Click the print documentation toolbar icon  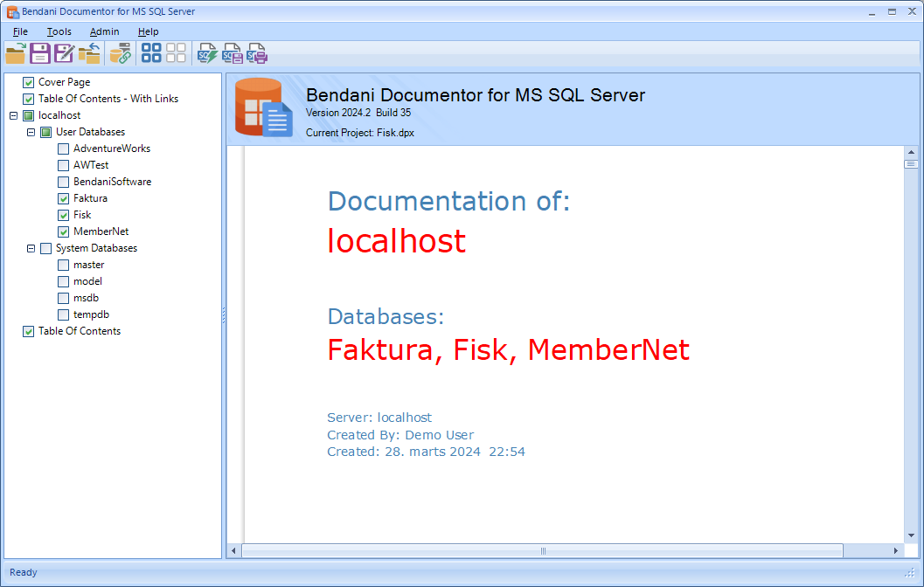pos(257,53)
